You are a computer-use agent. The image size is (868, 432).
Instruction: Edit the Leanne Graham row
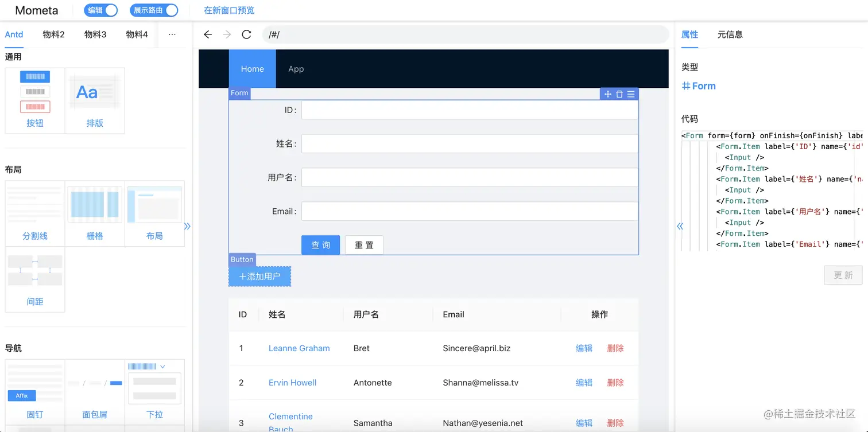coord(584,348)
